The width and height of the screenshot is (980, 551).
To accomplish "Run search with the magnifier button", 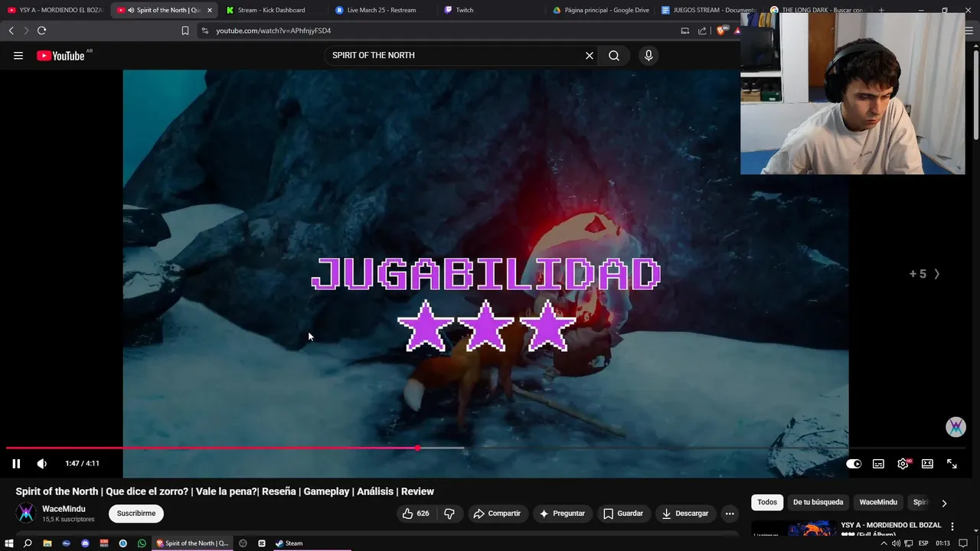I will (x=614, y=55).
